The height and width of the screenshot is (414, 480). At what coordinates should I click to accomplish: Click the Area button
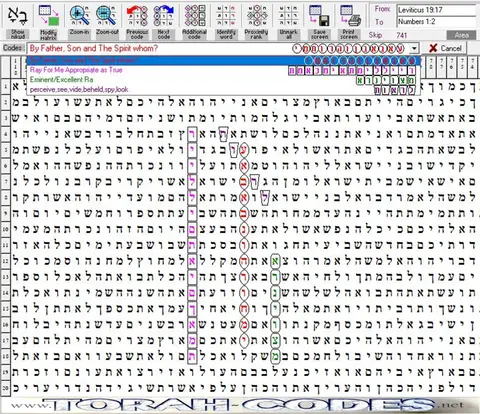[462, 35]
